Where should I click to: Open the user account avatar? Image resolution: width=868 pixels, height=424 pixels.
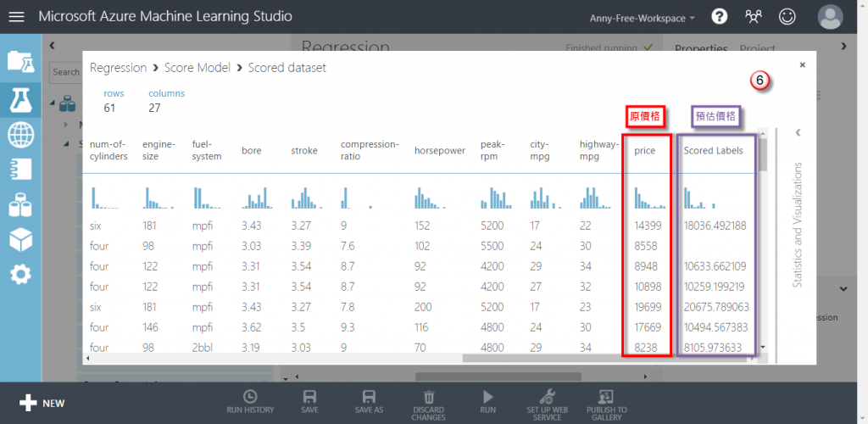coord(831,17)
